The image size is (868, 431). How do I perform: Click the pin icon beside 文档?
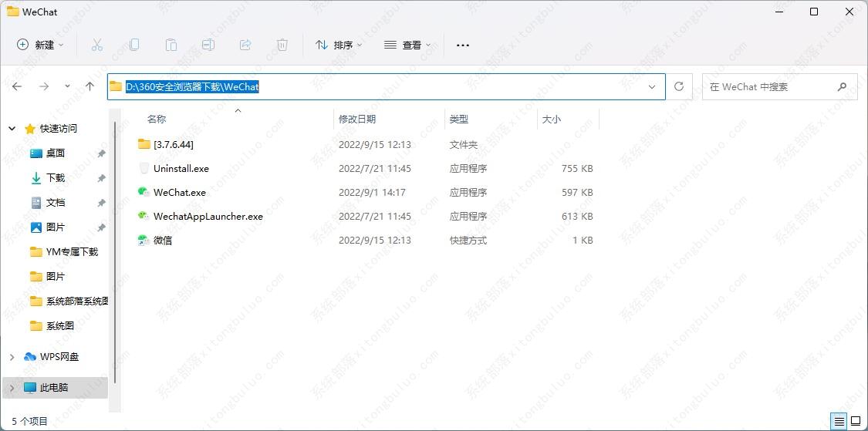pyautogui.click(x=101, y=203)
